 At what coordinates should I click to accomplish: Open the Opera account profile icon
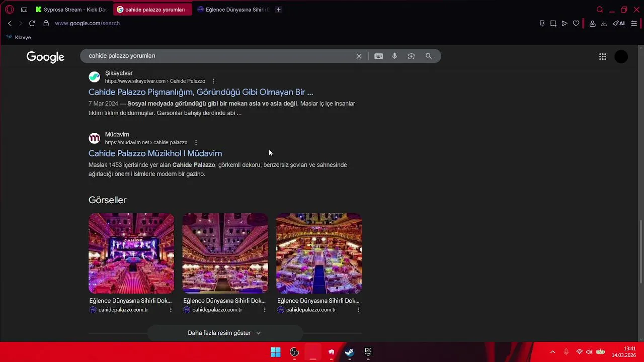[593, 23]
